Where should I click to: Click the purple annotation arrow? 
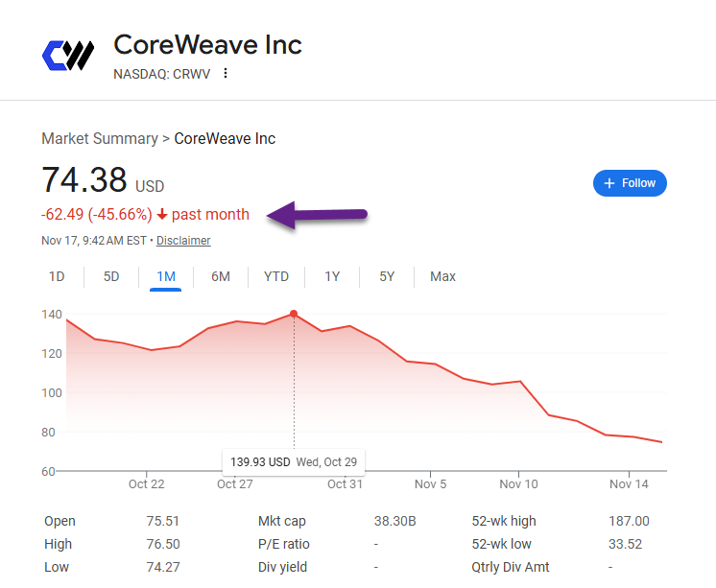318,215
